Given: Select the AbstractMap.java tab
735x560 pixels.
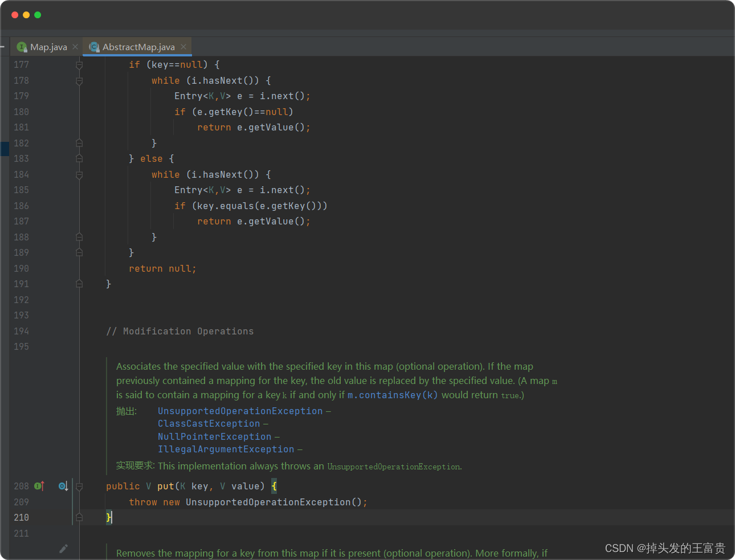Looking at the screenshot, I should [x=138, y=47].
